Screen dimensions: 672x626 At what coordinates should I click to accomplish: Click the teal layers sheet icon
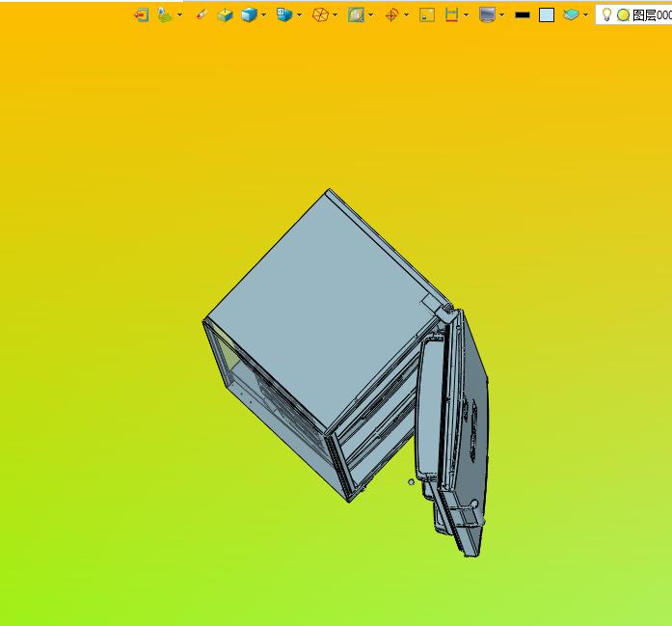[x=571, y=15]
